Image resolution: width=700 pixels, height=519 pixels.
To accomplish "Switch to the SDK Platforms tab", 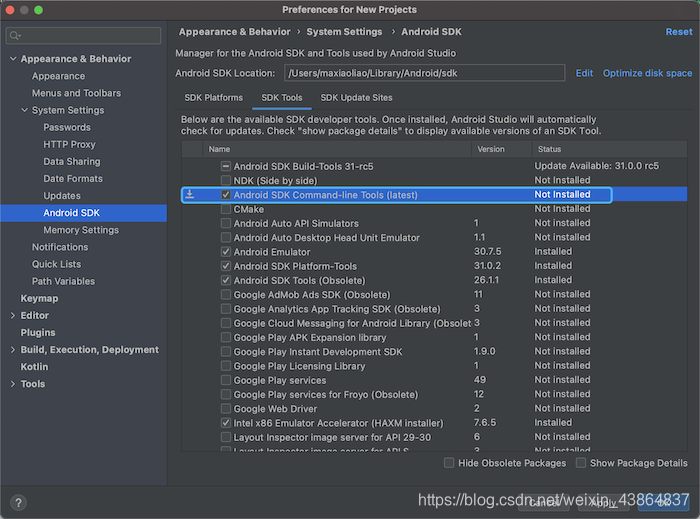I will point(213,98).
